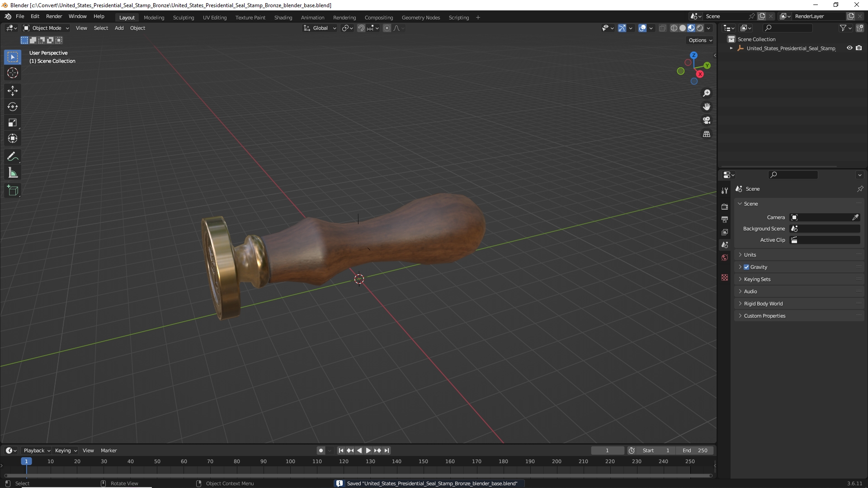This screenshot has width=868, height=488.
Task: Toggle viewport overlays
Action: pos(642,28)
